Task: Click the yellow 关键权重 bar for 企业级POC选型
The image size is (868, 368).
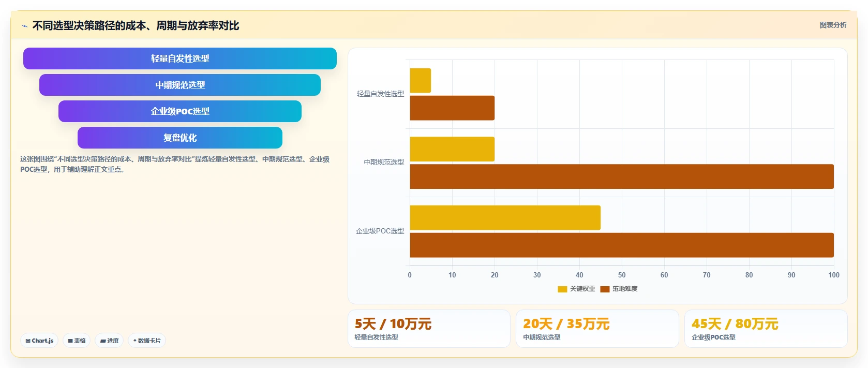Action: 505,218
